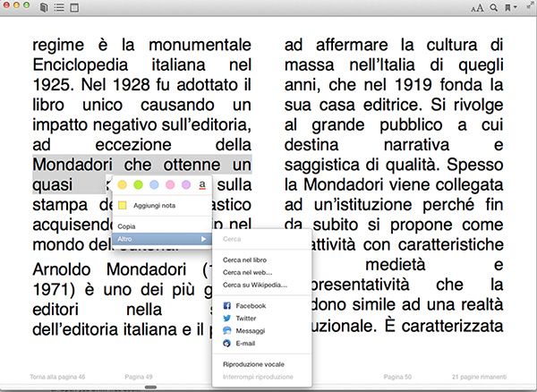The height and width of the screenshot is (392, 537).
Task: Share via Facebook label
Action: 251,306
